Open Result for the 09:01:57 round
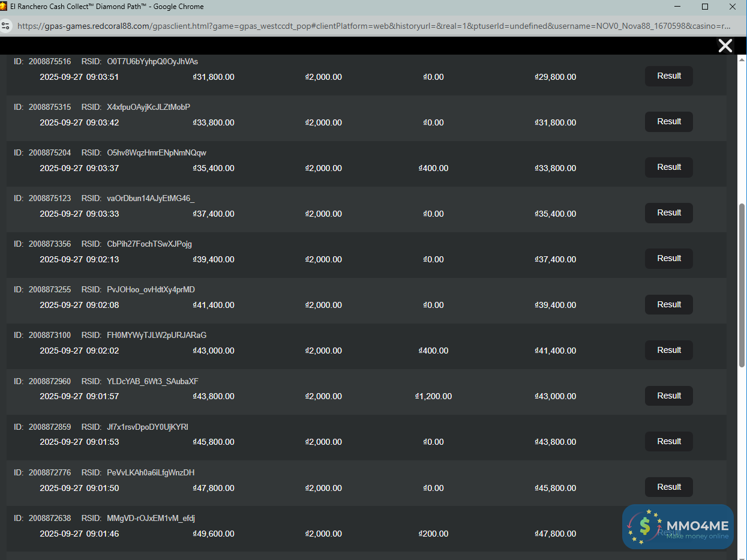The width and height of the screenshot is (747, 560). [669, 396]
